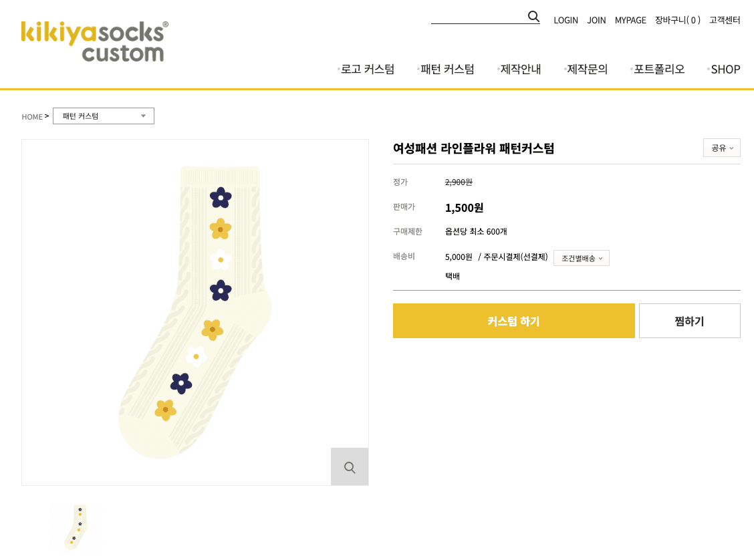Open the SHOP menu item

point(725,69)
